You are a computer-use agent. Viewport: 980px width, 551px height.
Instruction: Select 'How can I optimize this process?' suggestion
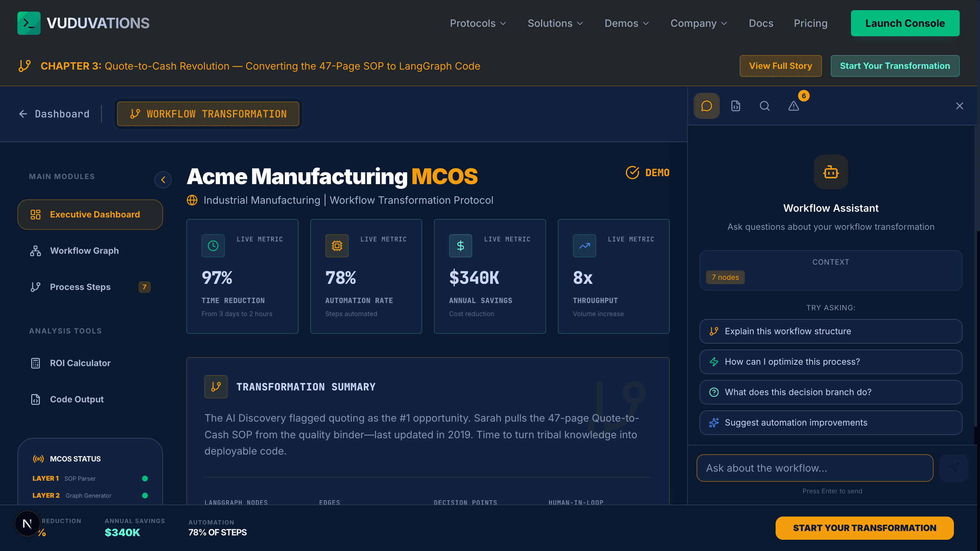tap(830, 361)
